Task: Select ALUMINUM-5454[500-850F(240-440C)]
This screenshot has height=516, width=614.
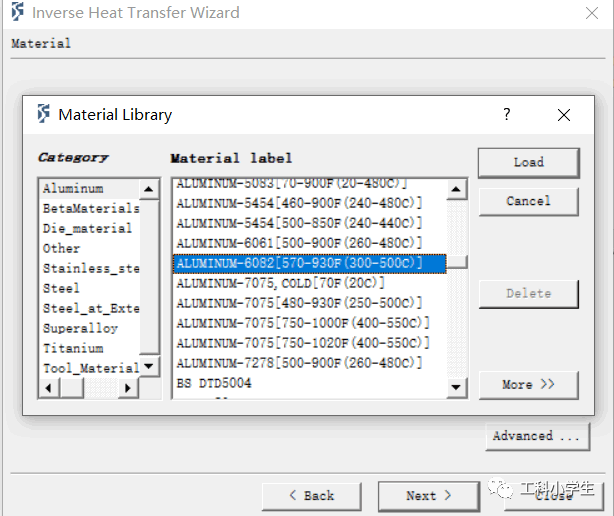Action: [309, 223]
